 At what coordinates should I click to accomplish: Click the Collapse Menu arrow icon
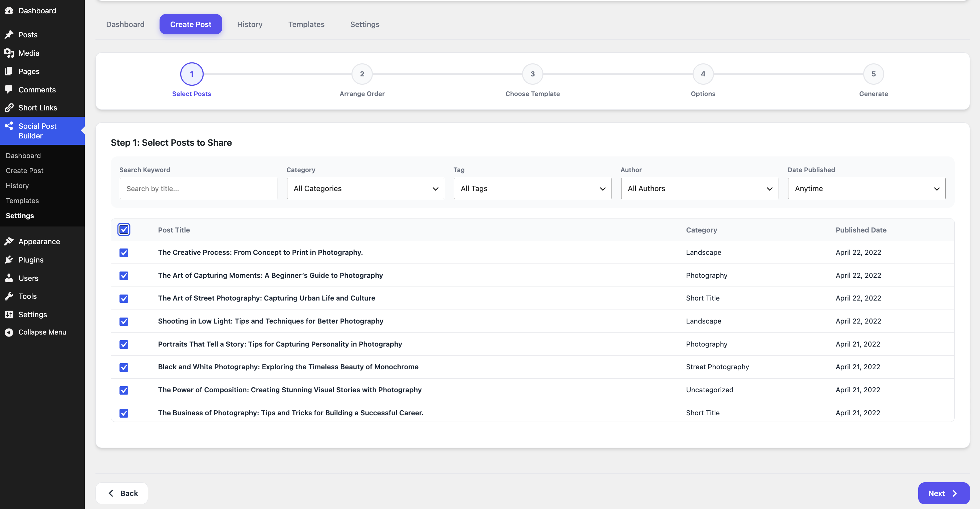(x=9, y=332)
